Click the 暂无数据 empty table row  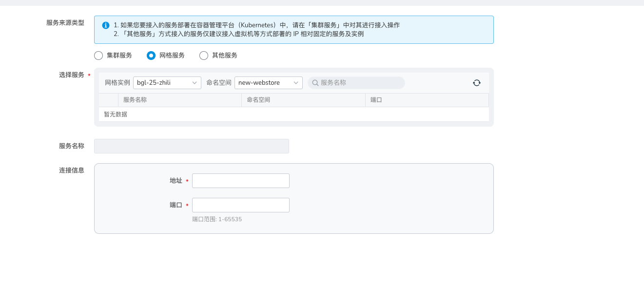coord(293,114)
